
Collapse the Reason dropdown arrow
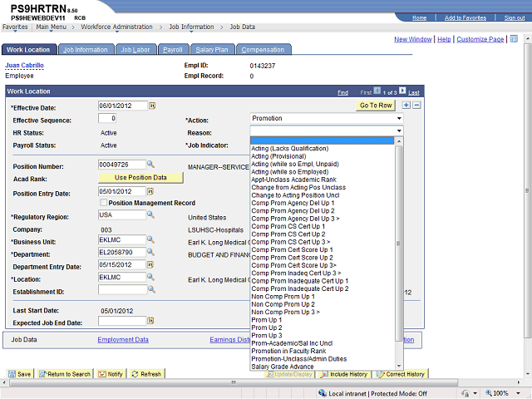tap(399, 131)
